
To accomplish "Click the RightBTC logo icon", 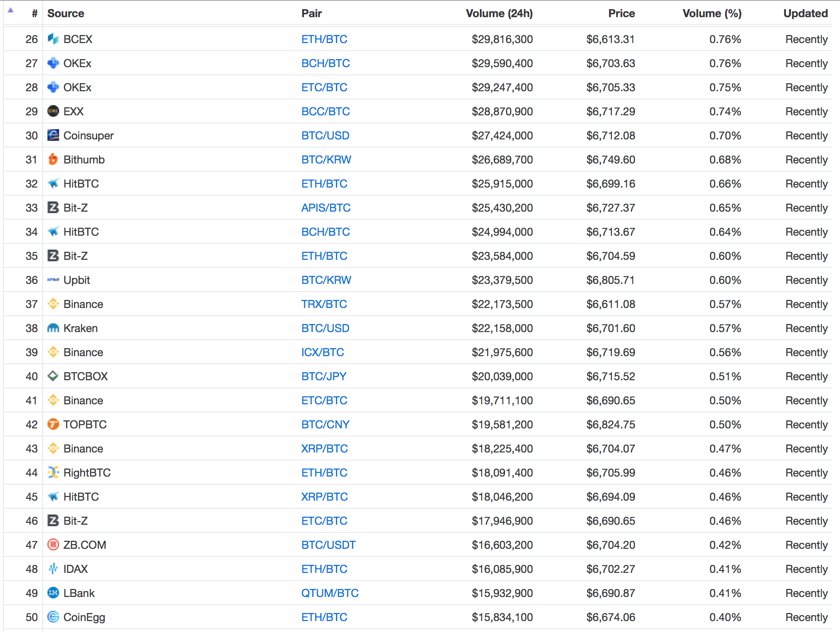I will (x=53, y=473).
